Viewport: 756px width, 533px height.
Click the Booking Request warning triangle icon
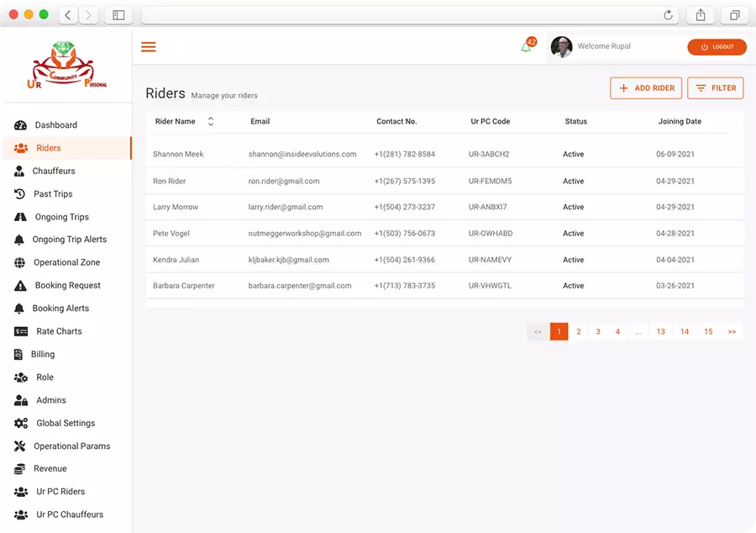[20, 286]
